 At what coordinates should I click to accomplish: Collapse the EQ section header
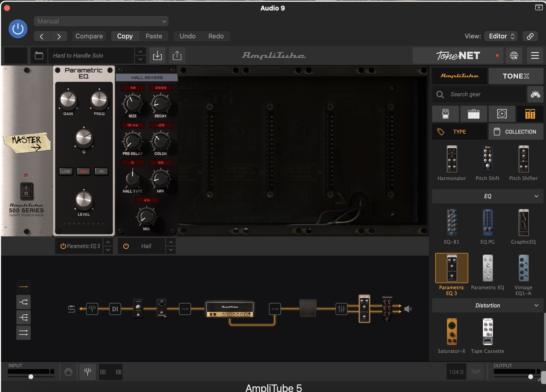(x=488, y=196)
